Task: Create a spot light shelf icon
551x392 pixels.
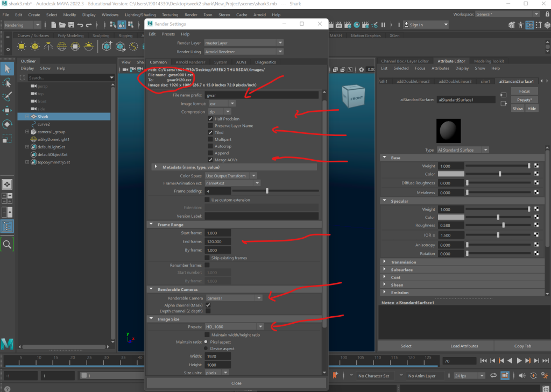Action: click(x=48, y=46)
